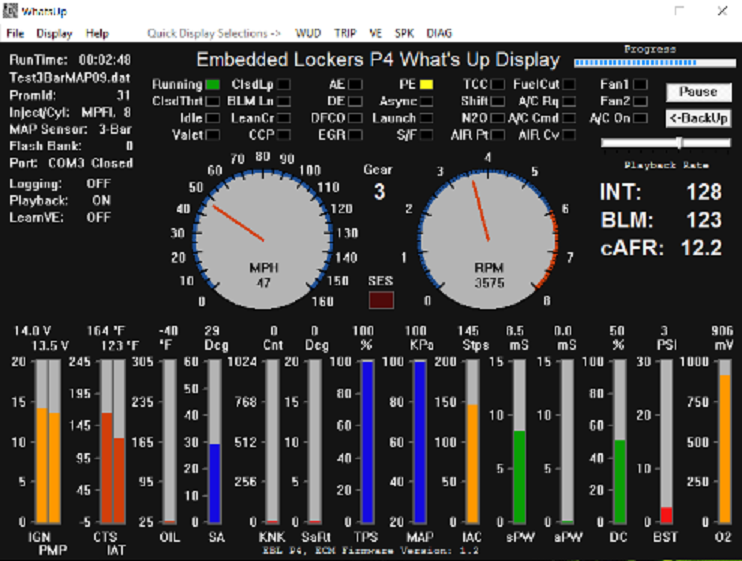The height and width of the screenshot is (561, 742).
Task: Click the SES warning light
Action: pyautogui.click(x=380, y=299)
